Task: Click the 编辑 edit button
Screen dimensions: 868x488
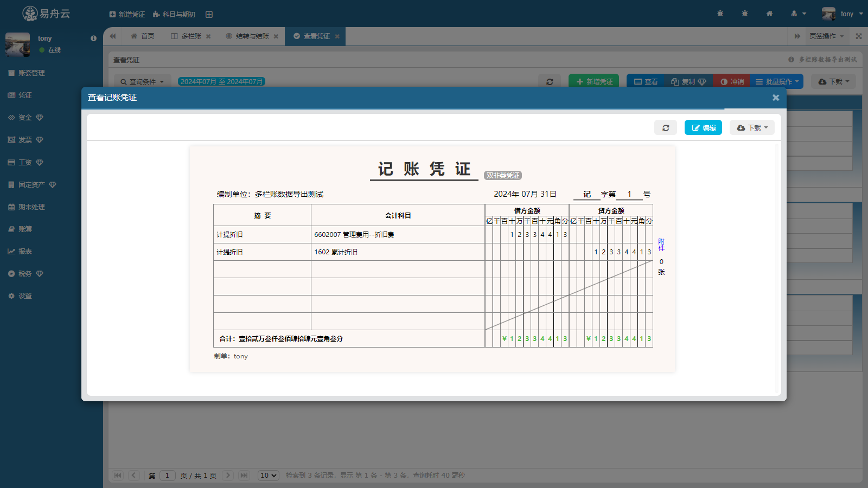Action: [x=703, y=128]
